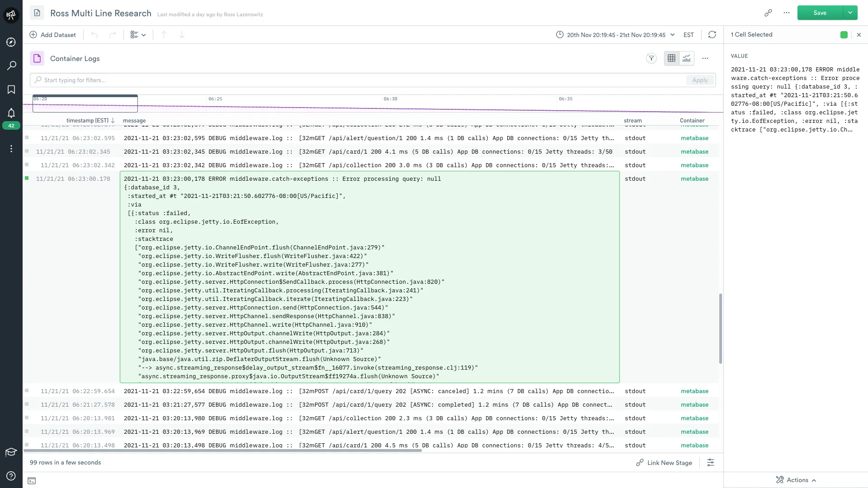
Task: Click the 42 notifications badge
Action: (11, 126)
